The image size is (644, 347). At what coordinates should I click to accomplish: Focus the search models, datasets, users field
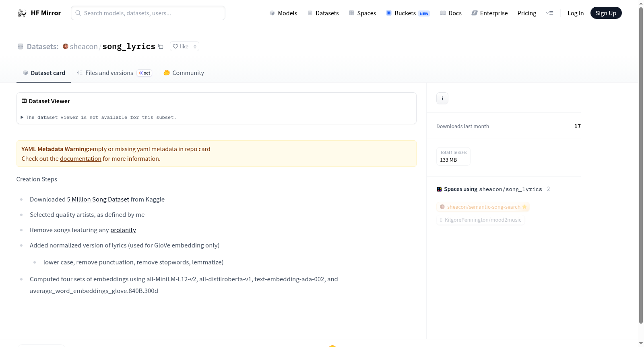click(148, 13)
